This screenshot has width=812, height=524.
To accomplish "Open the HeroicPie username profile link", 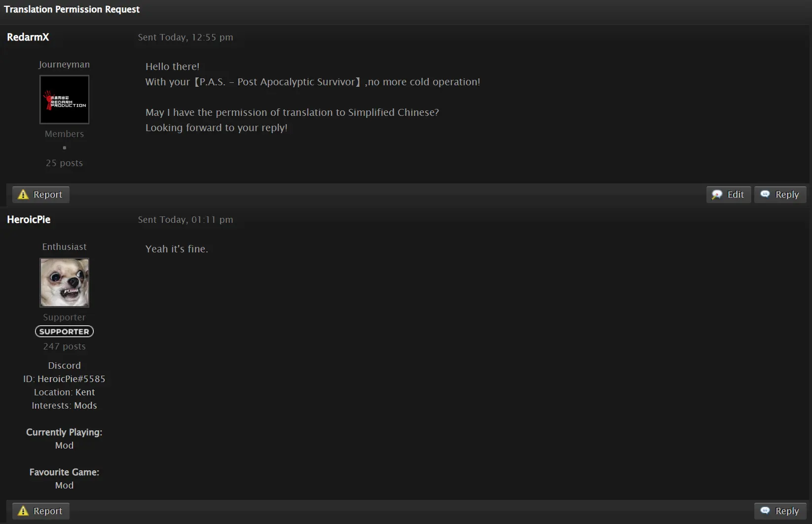I will pyautogui.click(x=29, y=219).
